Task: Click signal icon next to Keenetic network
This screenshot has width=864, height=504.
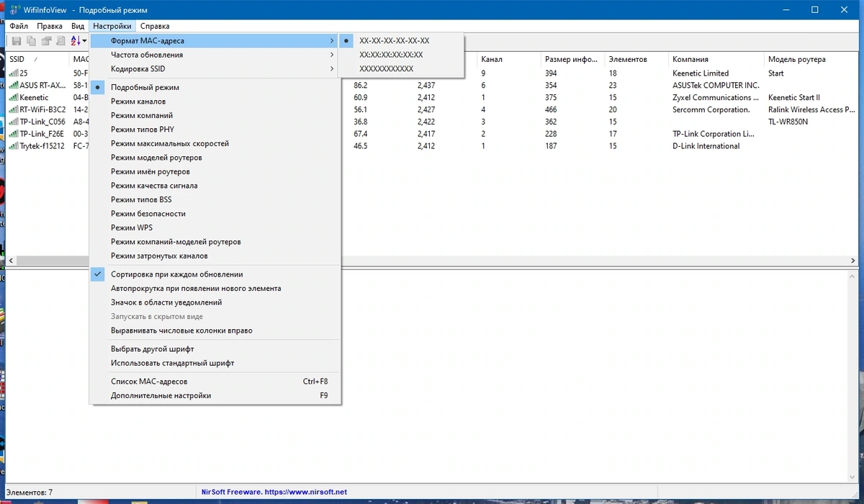Action: pos(13,97)
